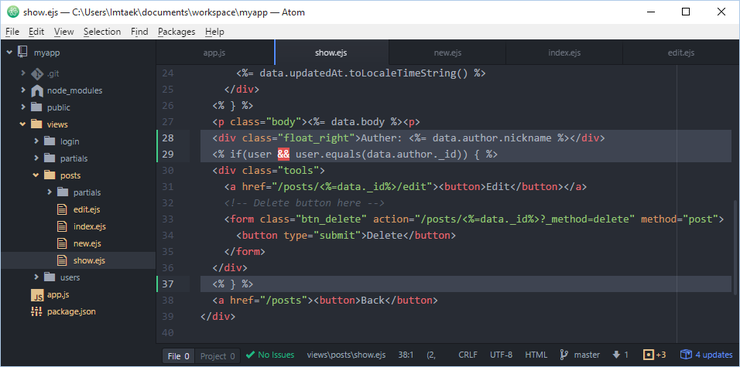Viewport: 740px width, 367px height.
Task: Click the +3 changed files indicator icon
Action: [x=648, y=355]
